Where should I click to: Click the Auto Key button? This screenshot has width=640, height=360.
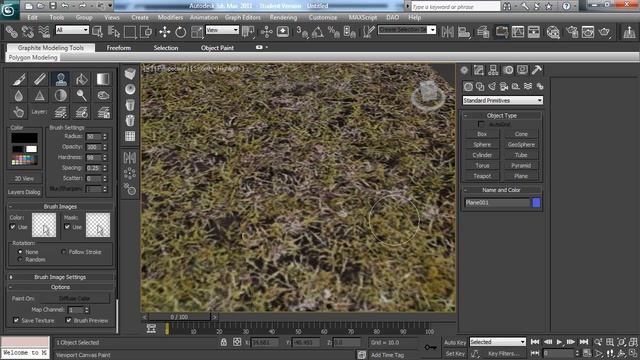(455, 342)
